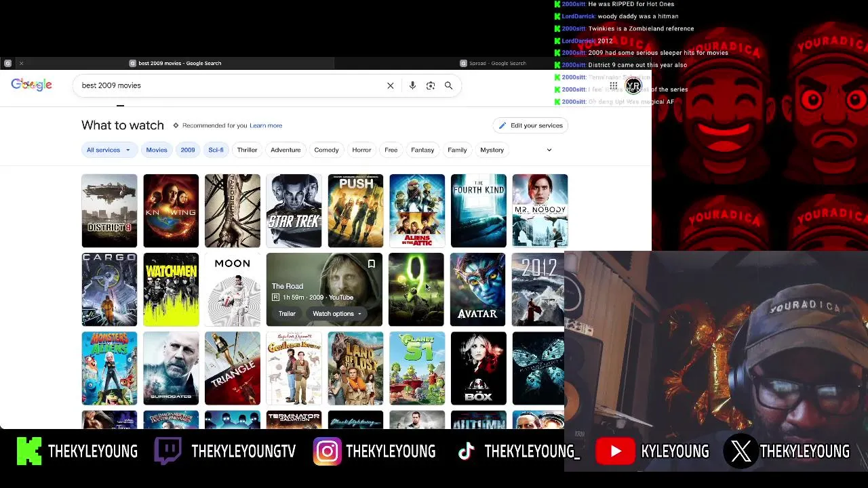This screenshot has width=868, height=488.
Task: Open the Cargo movie poster
Action: coord(109,289)
